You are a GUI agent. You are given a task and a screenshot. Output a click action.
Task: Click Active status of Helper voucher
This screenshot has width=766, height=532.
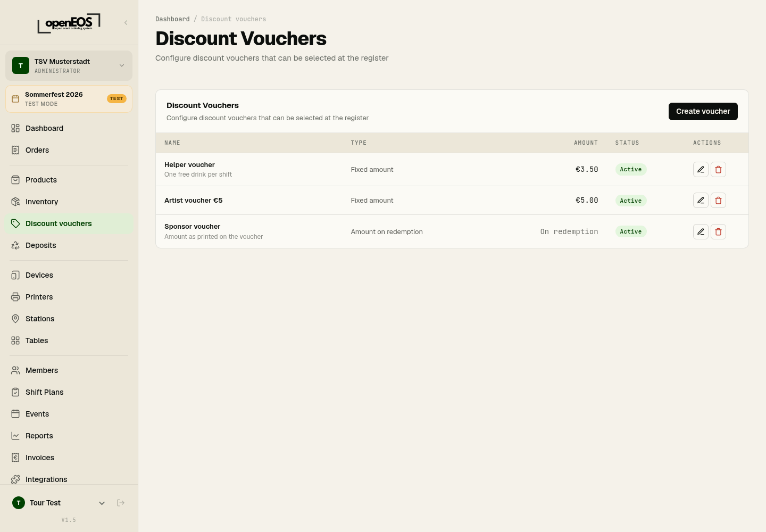(x=631, y=169)
